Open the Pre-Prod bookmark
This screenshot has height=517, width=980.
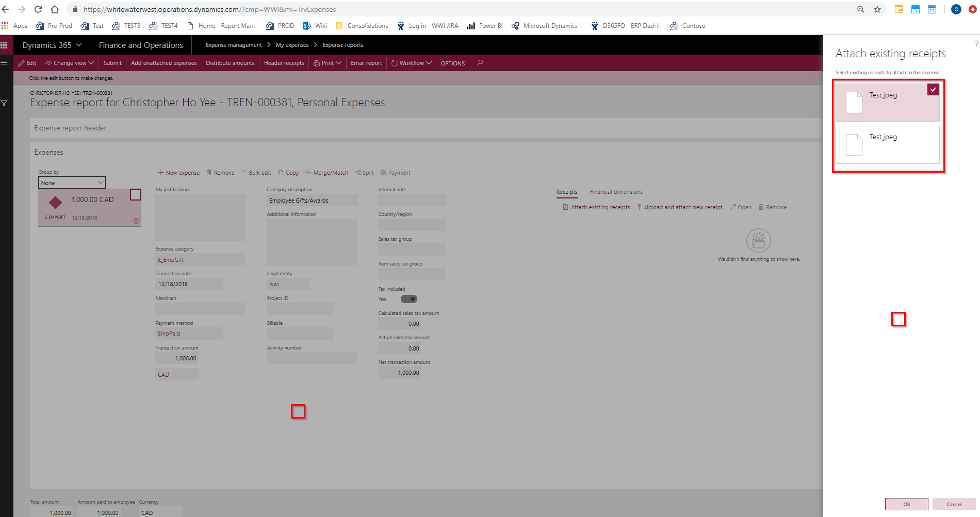(54, 26)
